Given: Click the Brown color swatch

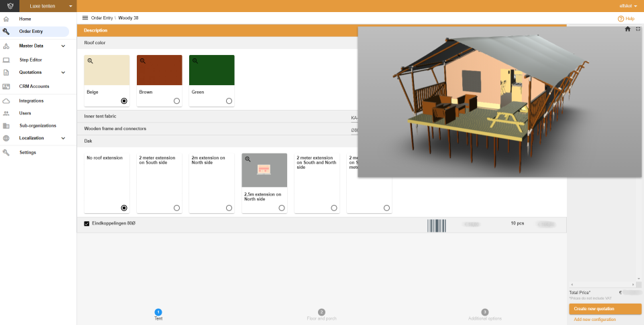Looking at the screenshot, I should (160, 70).
